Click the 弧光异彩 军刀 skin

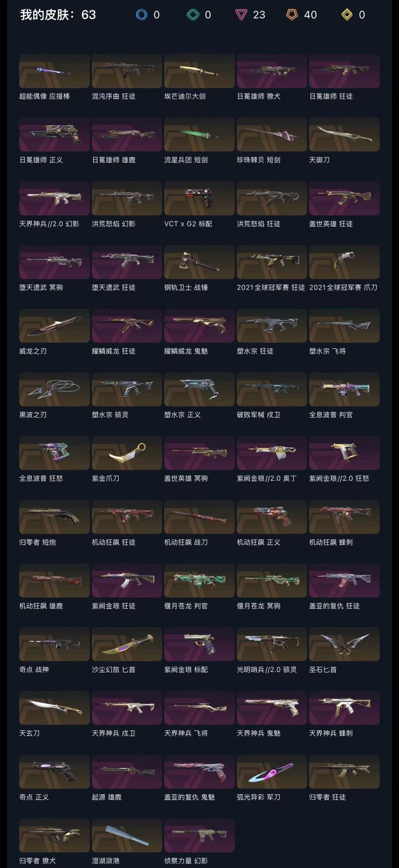272,772
